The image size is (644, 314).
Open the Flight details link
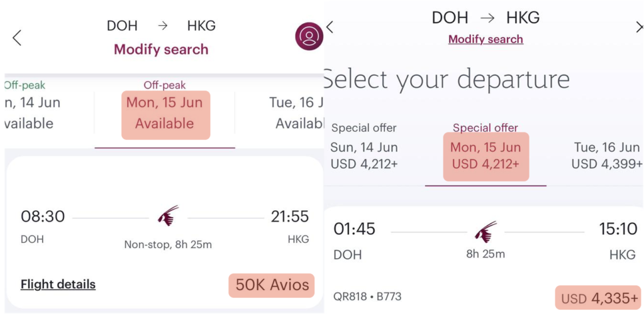(x=58, y=284)
